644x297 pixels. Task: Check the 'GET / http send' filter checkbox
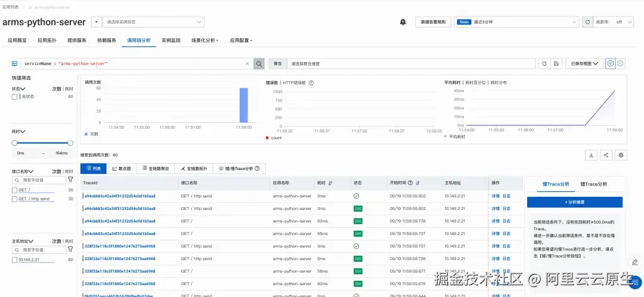(x=15, y=199)
